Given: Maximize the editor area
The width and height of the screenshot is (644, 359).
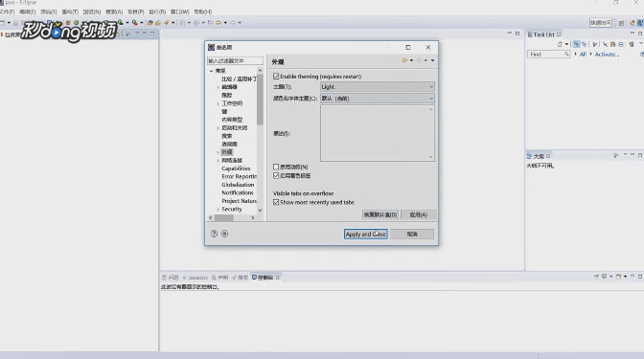Looking at the screenshot, I should [517, 34].
